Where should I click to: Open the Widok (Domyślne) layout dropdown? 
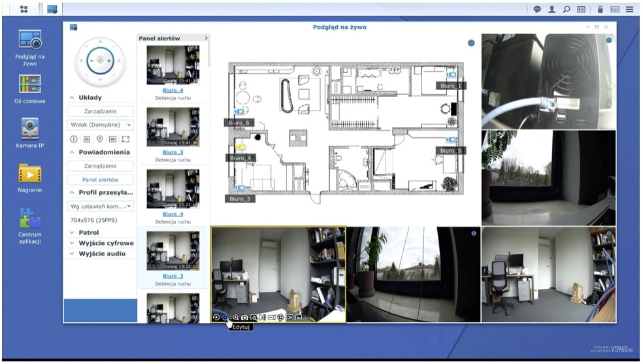click(x=100, y=124)
